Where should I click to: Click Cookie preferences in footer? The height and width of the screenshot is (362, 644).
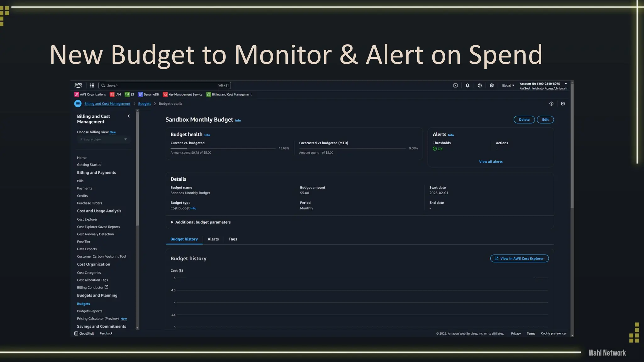tap(554, 333)
